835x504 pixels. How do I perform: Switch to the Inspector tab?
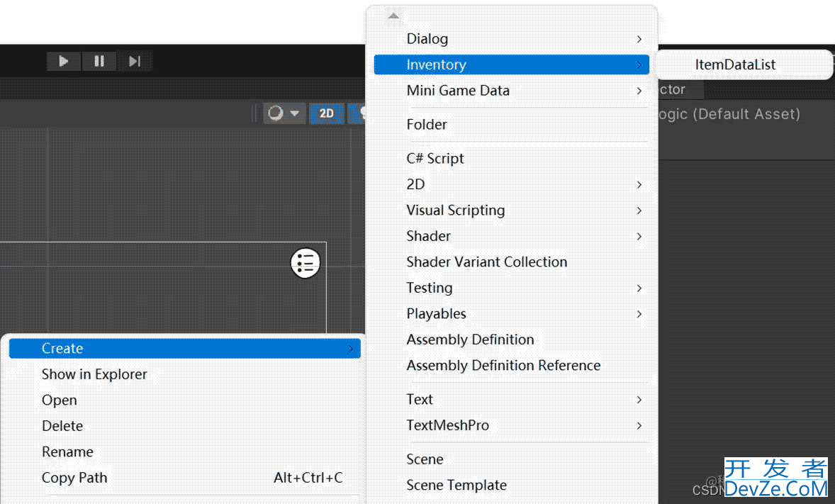pos(680,89)
